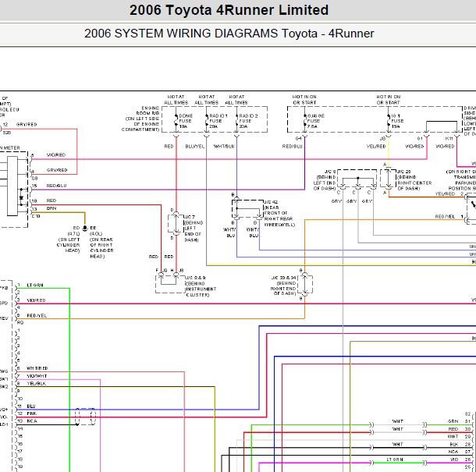Select the J/C 8 & 9 behind instrument cluster label
The image size is (476, 472).
(x=201, y=286)
